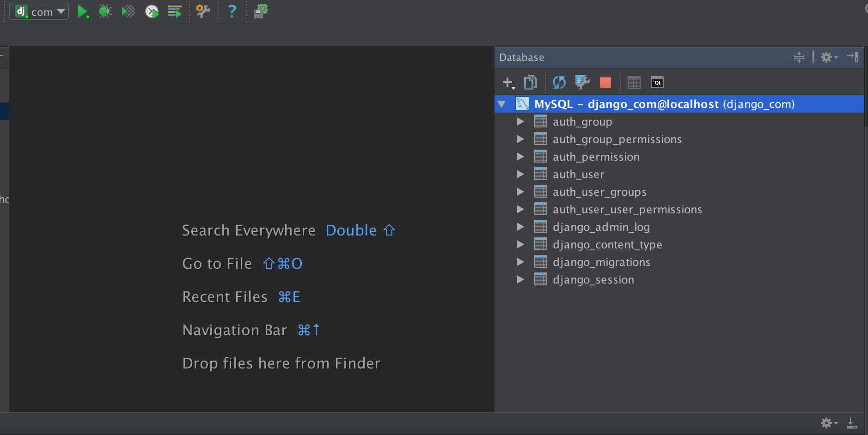This screenshot has height=435, width=868.
Task: Run with coverage from the top toolbar
Action: click(x=128, y=12)
